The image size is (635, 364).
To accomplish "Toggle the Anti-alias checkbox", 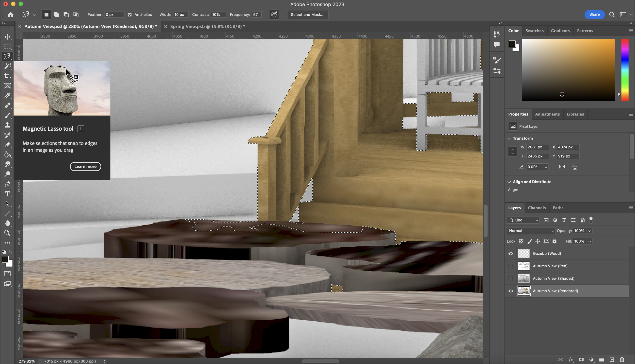I will 130,15.
